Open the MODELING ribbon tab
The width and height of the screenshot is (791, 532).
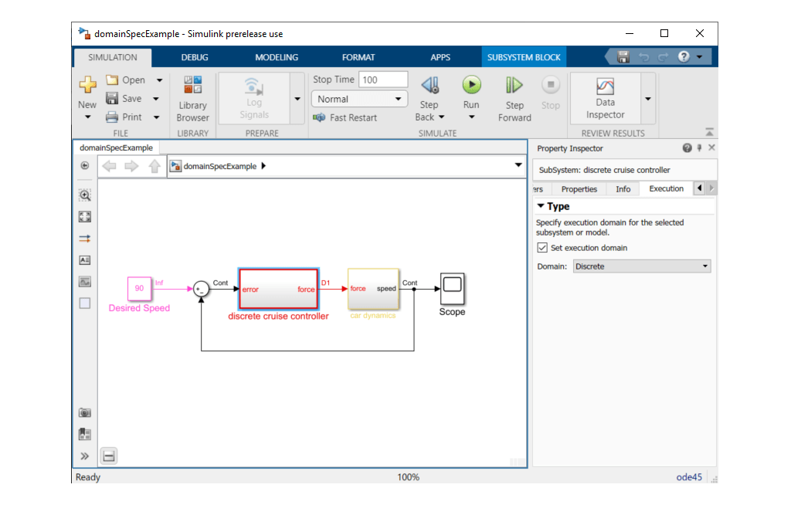pyautogui.click(x=277, y=57)
